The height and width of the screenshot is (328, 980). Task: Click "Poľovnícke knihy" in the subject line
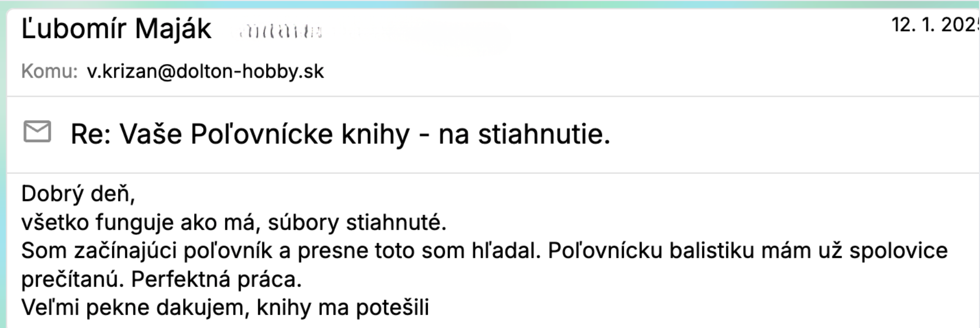point(300,134)
